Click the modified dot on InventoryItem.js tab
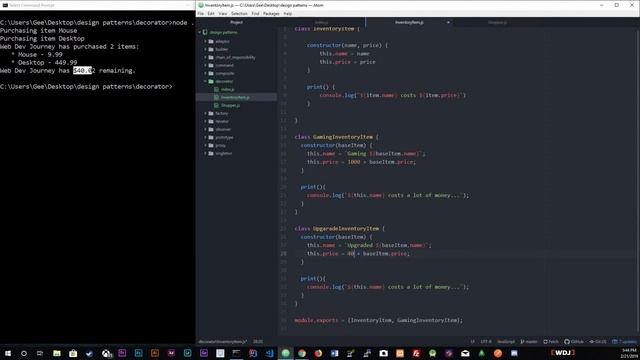This screenshot has height=360, width=640. coord(448,22)
